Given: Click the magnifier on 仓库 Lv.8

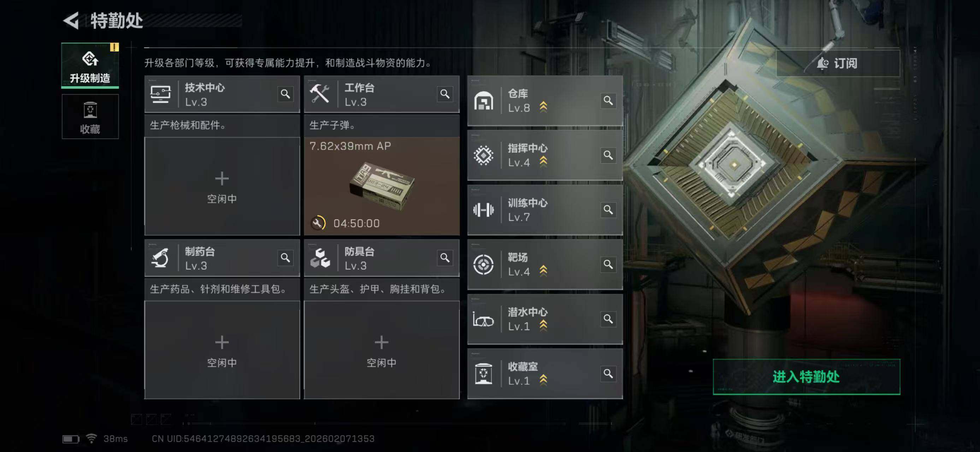Looking at the screenshot, I should click(x=608, y=100).
